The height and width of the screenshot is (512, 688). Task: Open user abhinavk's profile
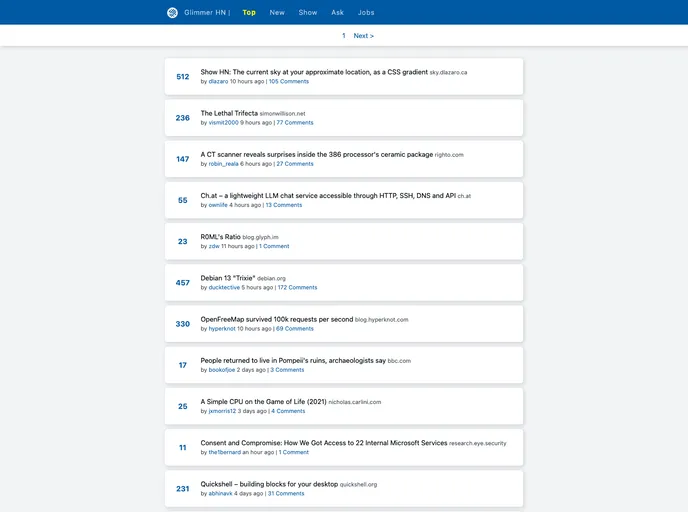220,494
